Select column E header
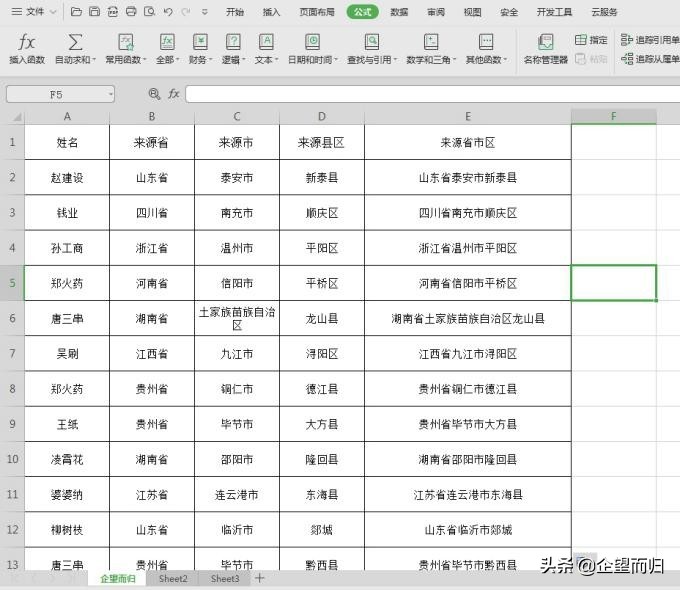Screen dimensions: 680x590 pyautogui.click(x=468, y=116)
